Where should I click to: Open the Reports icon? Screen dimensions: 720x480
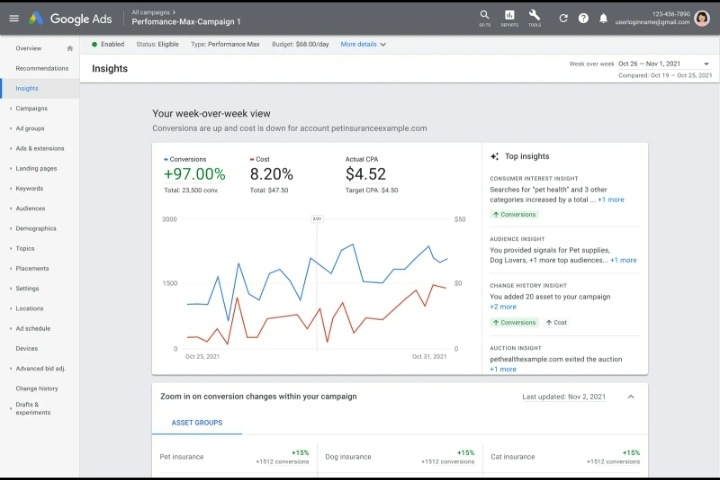click(x=509, y=17)
